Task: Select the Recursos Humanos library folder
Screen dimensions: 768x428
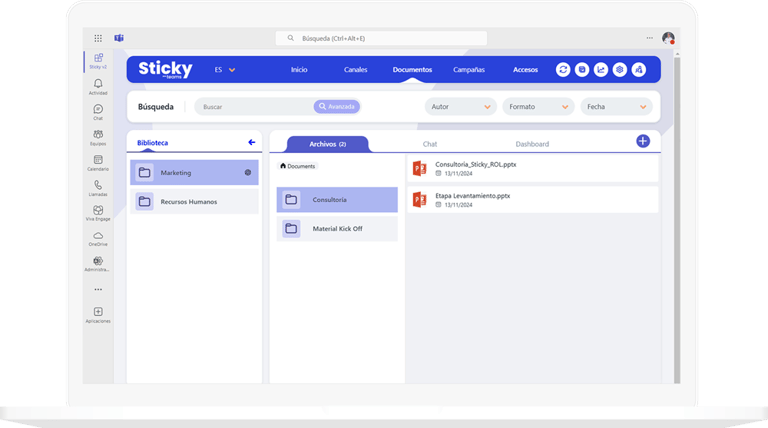Action: 194,201
